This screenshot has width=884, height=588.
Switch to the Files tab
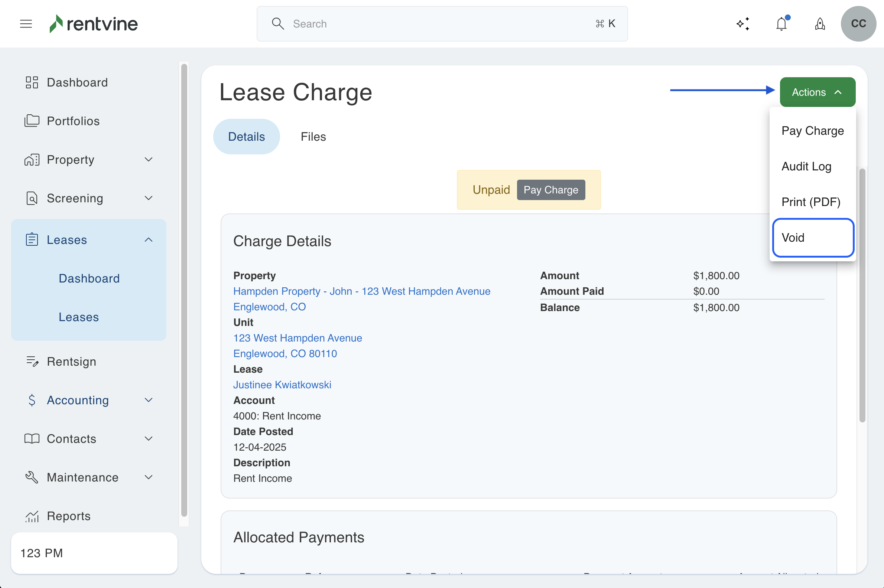click(x=313, y=137)
